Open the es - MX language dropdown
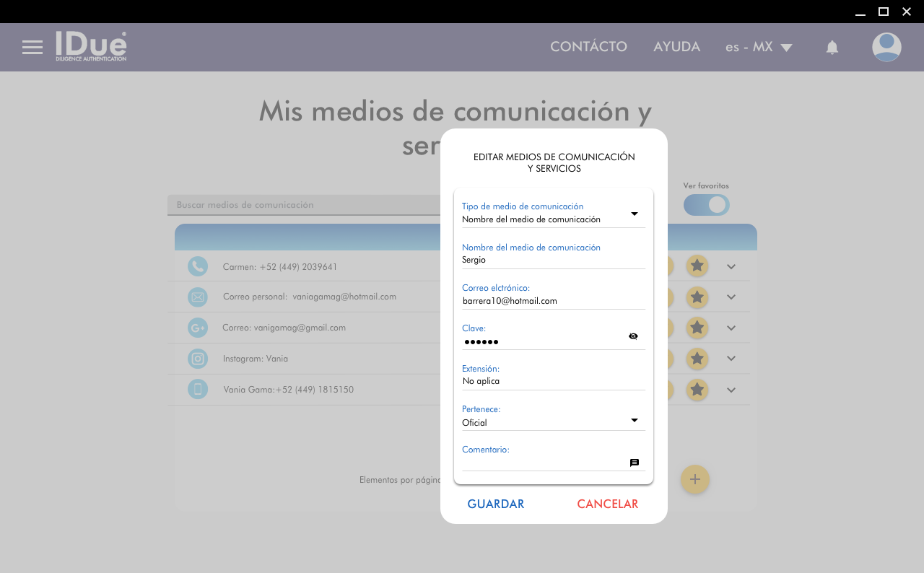This screenshot has width=924, height=573. coord(759,48)
